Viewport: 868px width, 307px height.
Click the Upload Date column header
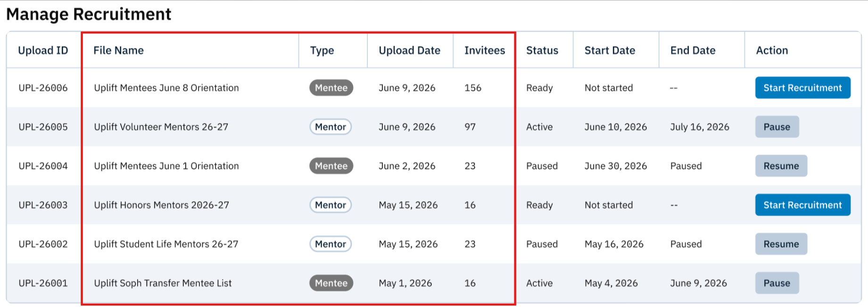click(409, 50)
